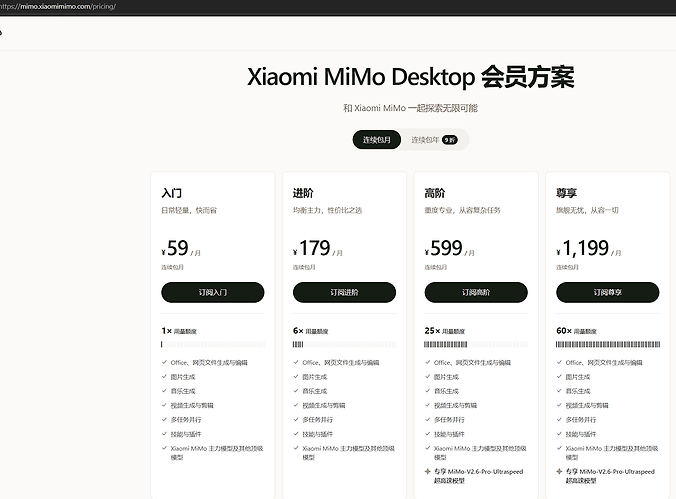The height and width of the screenshot is (499, 676).
Task: Click the 1× usage quota bar
Action: (213, 344)
